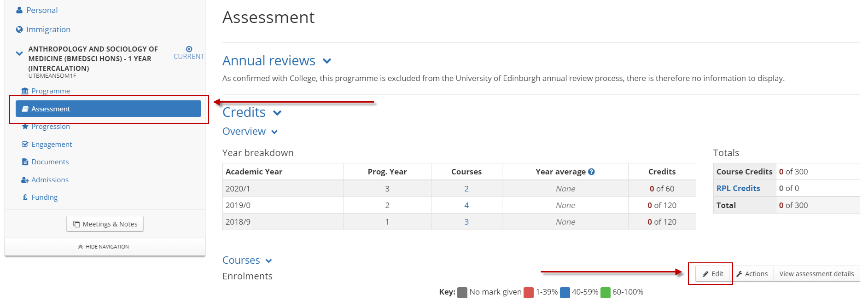Click the Credits heading
The image size is (868, 301).
pyautogui.click(x=244, y=112)
